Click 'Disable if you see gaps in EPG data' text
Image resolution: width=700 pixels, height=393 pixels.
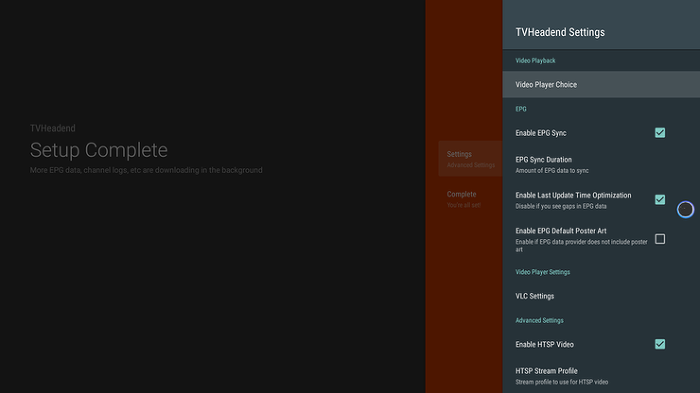[x=561, y=206]
